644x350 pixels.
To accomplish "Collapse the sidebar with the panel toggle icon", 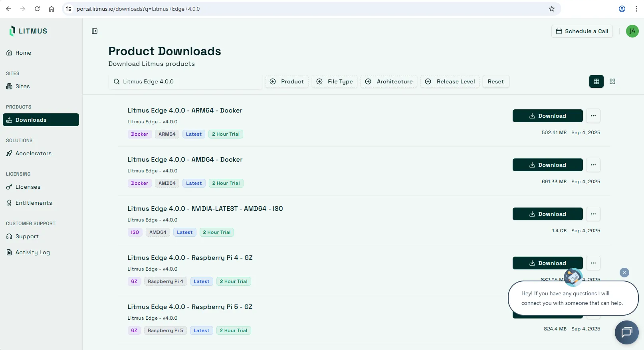I will pyautogui.click(x=95, y=31).
